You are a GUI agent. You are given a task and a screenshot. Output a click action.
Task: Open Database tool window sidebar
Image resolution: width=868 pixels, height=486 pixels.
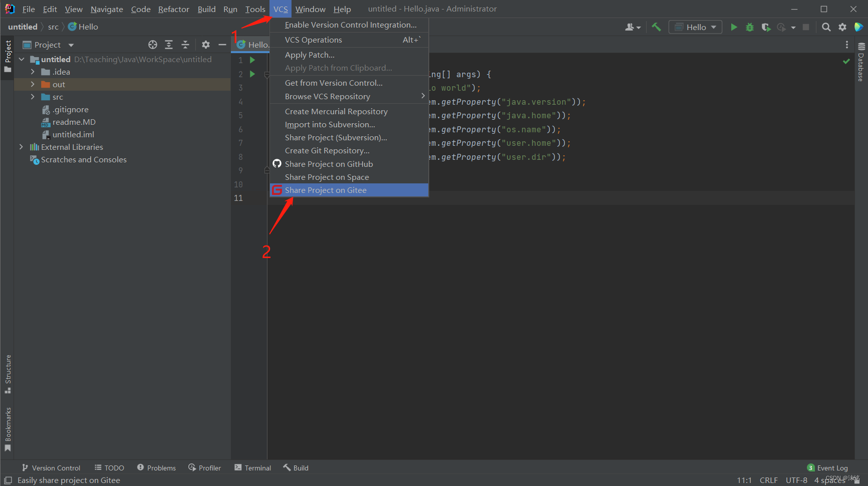pos(861,62)
